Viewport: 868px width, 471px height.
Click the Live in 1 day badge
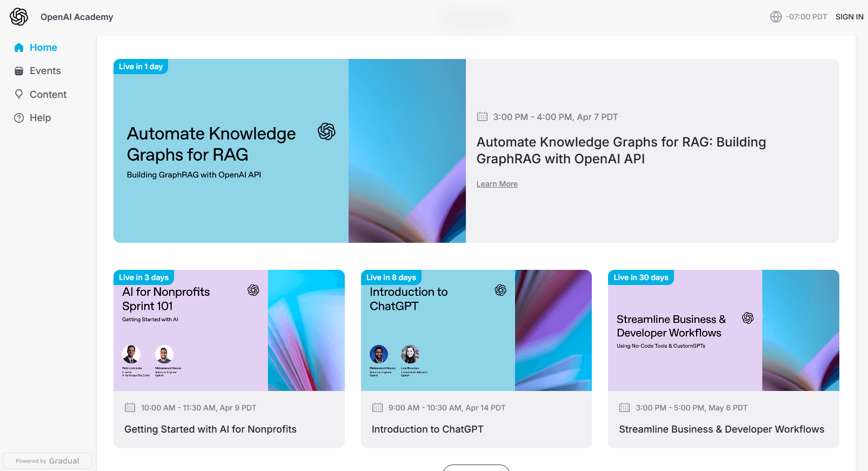click(x=141, y=67)
